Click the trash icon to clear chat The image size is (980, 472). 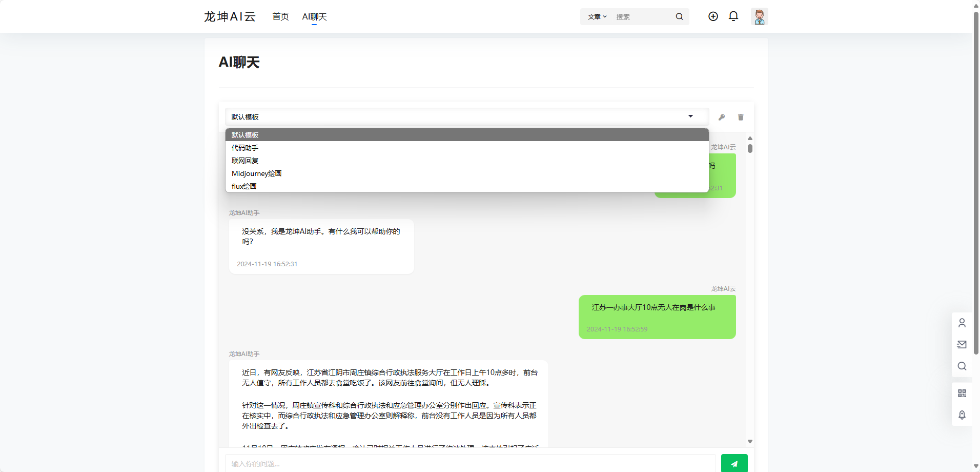[x=741, y=117]
